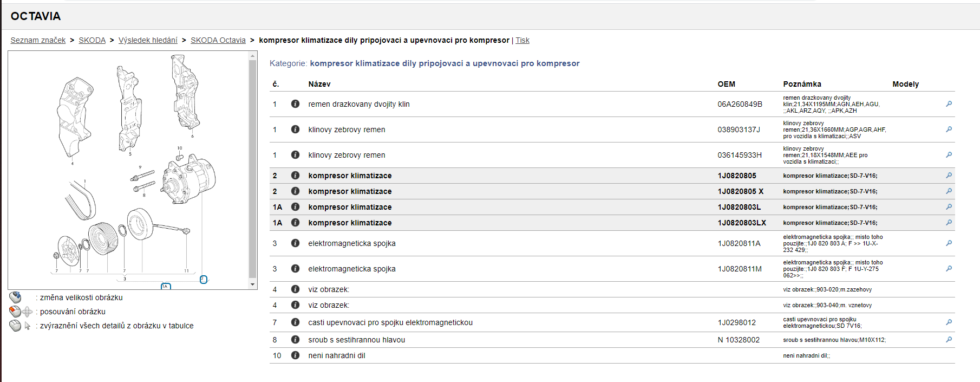
Task: Click info icon for remen drazkovany dvojity klin
Action: (295, 104)
